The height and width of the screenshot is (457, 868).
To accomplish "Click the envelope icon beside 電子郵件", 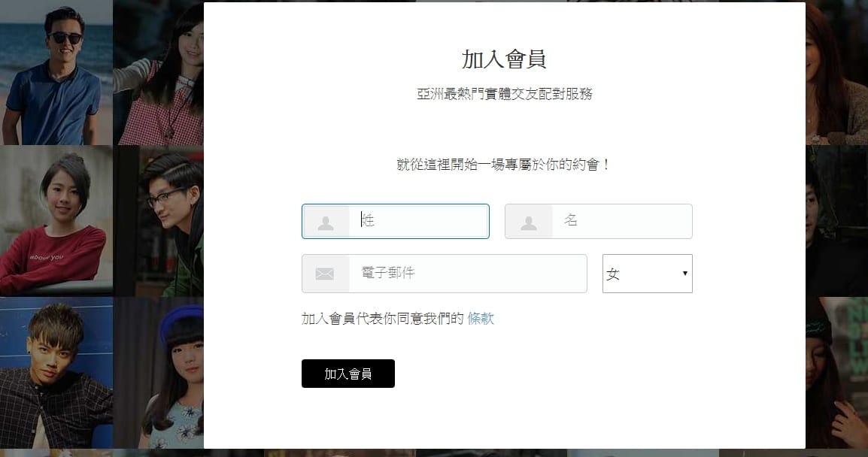I will 325,274.
